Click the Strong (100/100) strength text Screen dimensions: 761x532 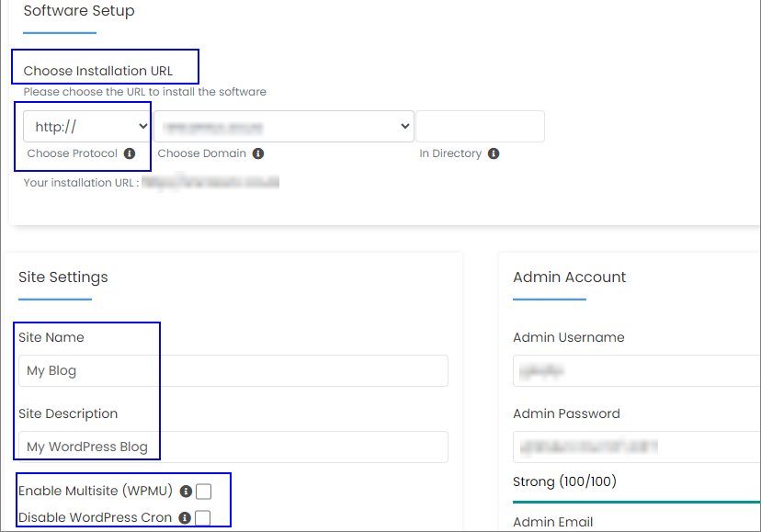click(564, 481)
